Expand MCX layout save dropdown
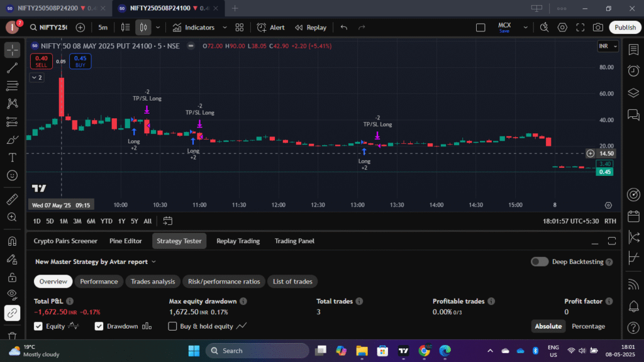The height and width of the screenshot is (362, 644). pos(525,28)
